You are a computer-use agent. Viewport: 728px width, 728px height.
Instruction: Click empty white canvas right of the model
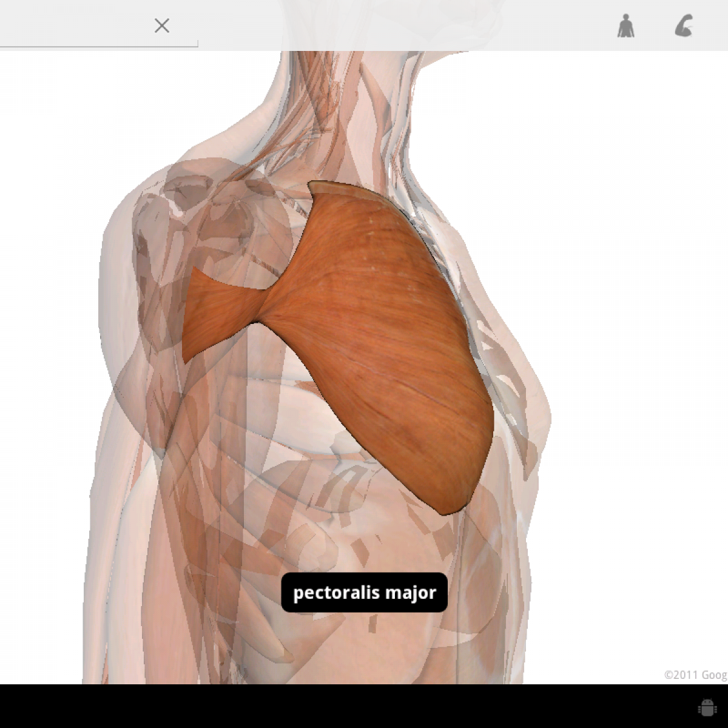(x=637, y=303)
